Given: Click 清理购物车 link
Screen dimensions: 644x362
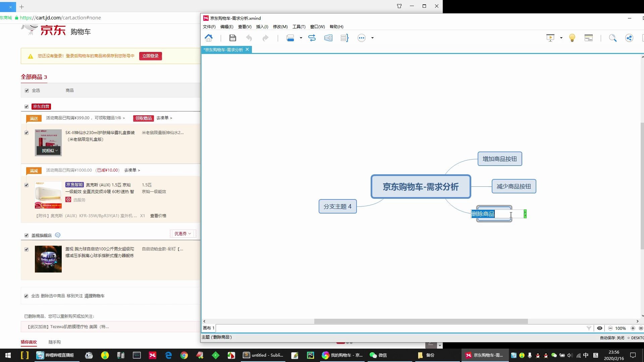Looking at the screenshot, I should pos(95,296).
